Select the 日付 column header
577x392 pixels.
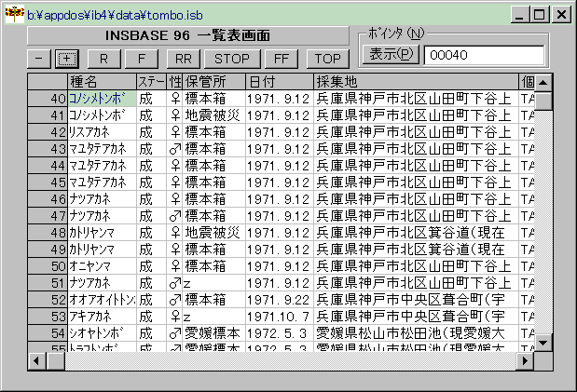(x=279, y=81)
